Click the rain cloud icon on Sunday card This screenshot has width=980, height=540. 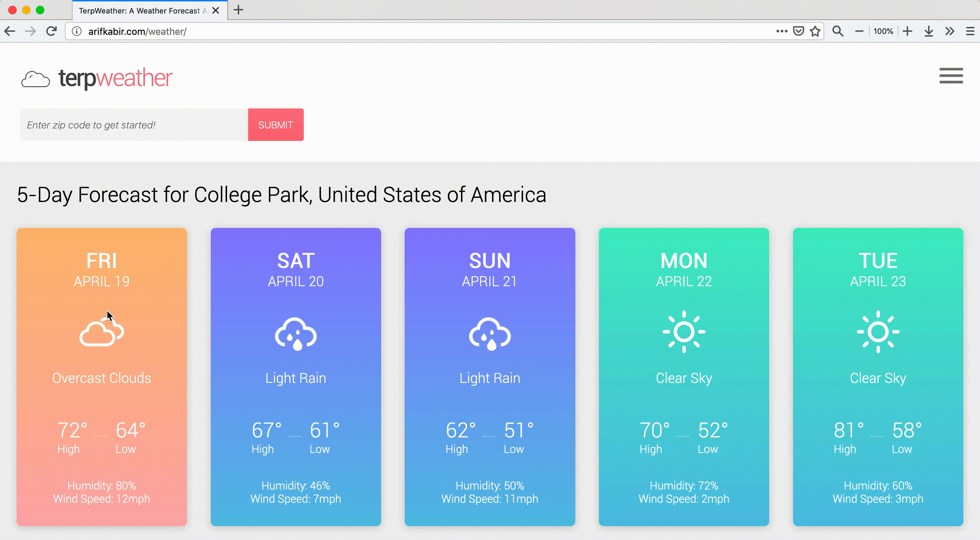pos(490,333)
